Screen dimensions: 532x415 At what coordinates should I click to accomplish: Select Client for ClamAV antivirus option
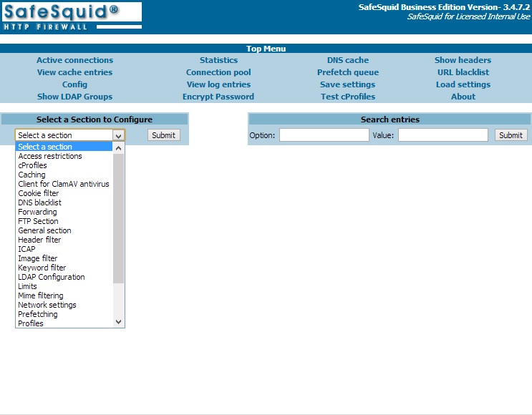pyautogui.click(x=64, y=184)
